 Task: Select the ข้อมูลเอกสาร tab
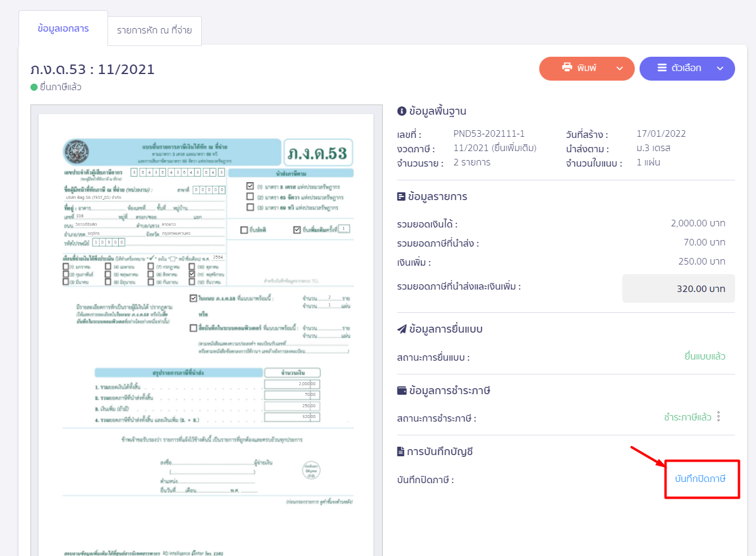point(63,29)
